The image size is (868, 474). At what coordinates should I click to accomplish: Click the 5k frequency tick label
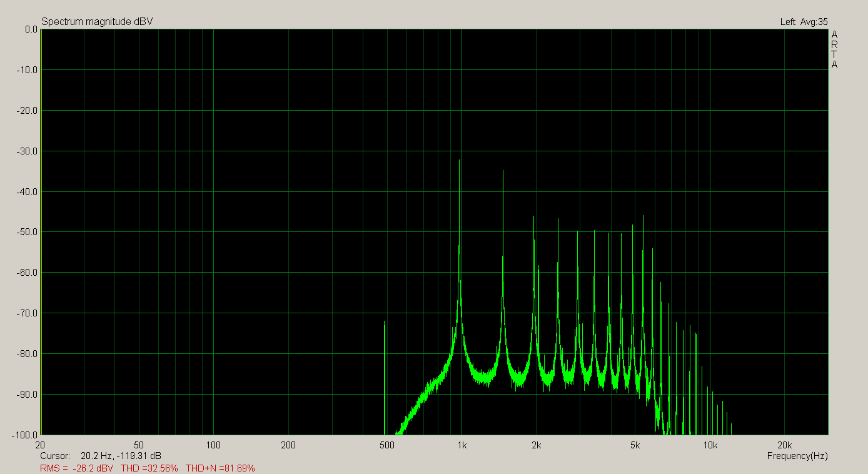[635, 445]
